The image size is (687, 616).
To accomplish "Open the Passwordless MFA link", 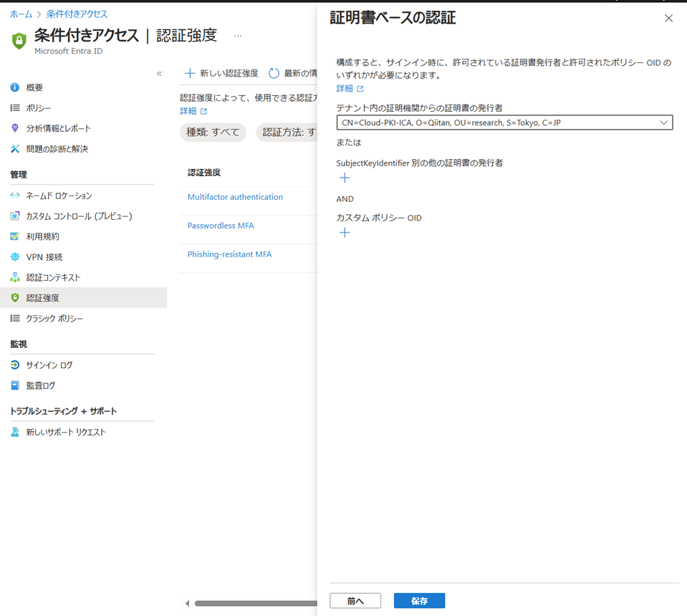I will tap(221, 225).
